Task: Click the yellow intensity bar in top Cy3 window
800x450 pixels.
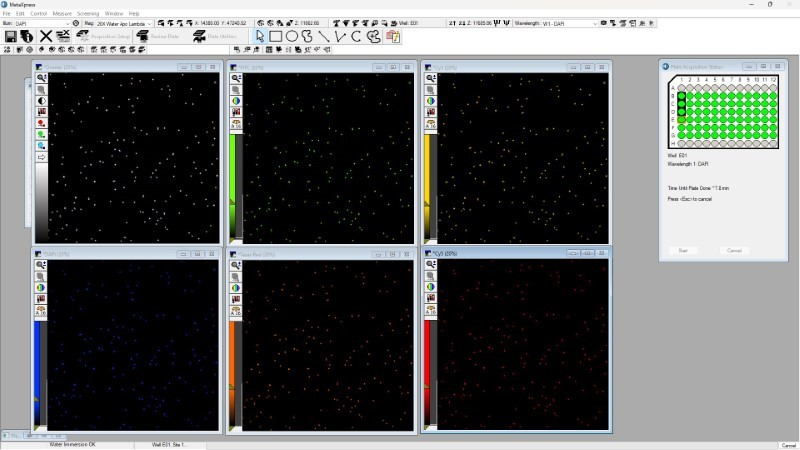Action: tap(428, 186)
